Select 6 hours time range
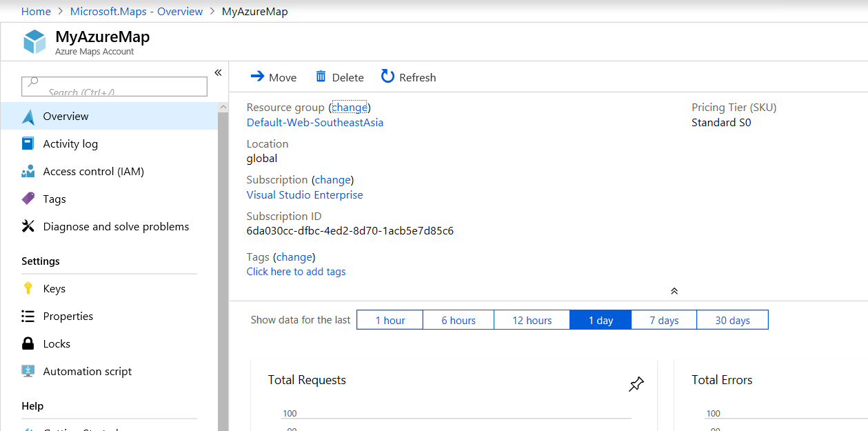This screenshot has height=431, width=868. [458, 320]
